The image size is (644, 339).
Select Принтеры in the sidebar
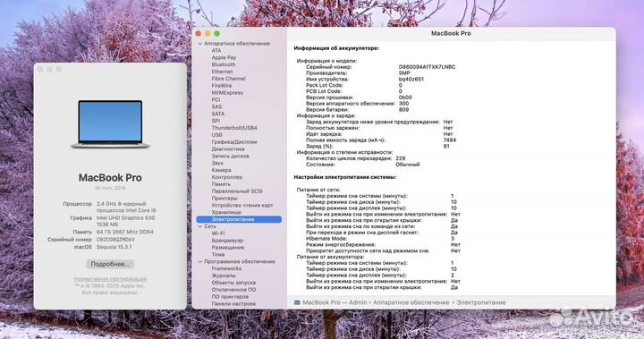225,198
